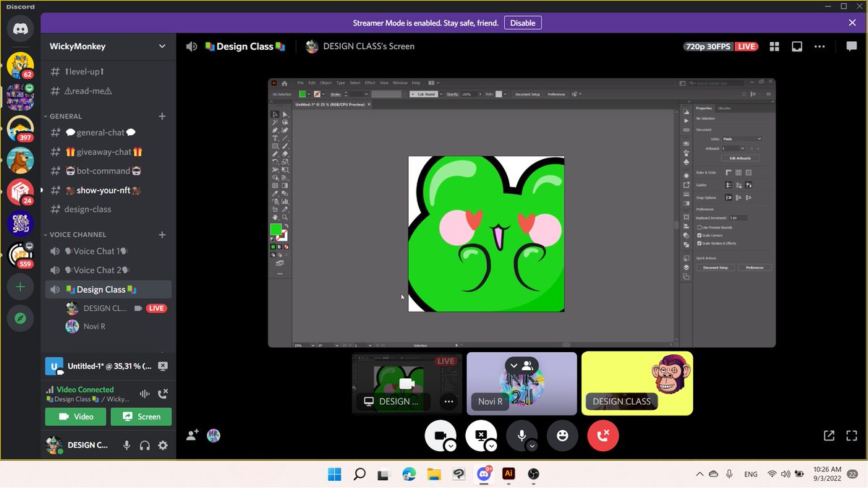Click invite friends icon bottom left of call

[x=192, y=435]
